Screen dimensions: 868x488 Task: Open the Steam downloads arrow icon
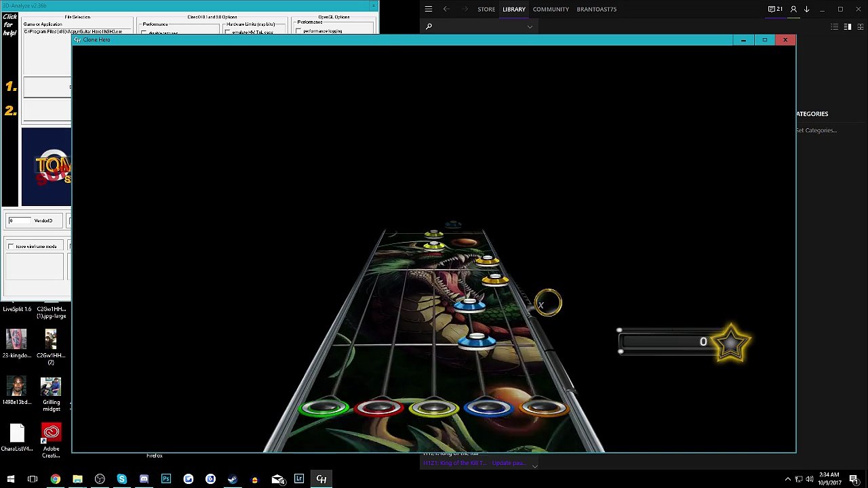click(807, 9)
